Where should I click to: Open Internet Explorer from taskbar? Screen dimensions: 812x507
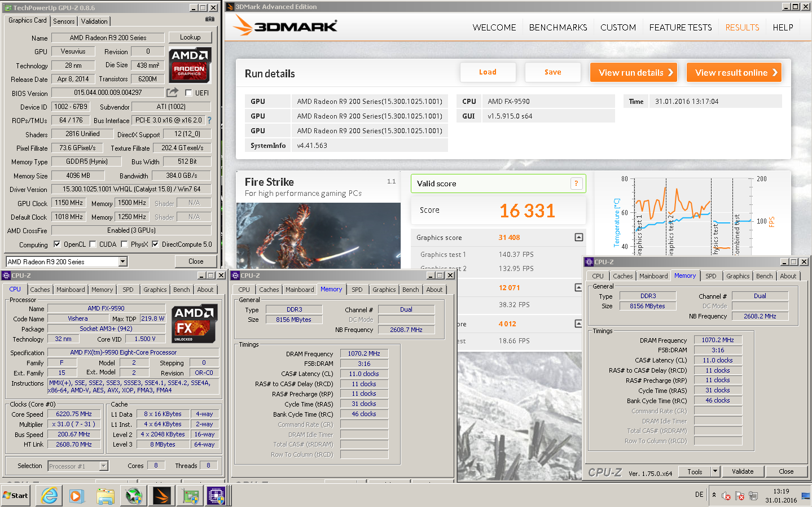(x=50, y=496)
